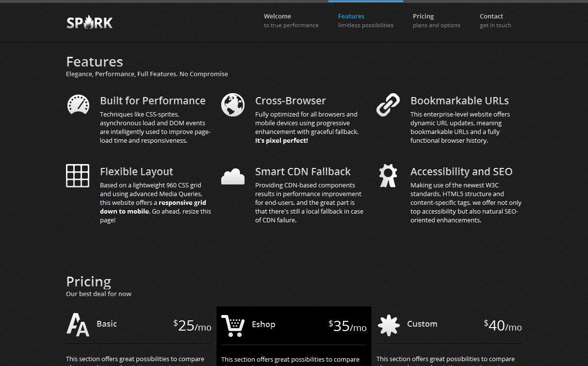Click the cloud Smart CDN icon
This screenshot has width=588, height=366.
(x=233, y=177)
